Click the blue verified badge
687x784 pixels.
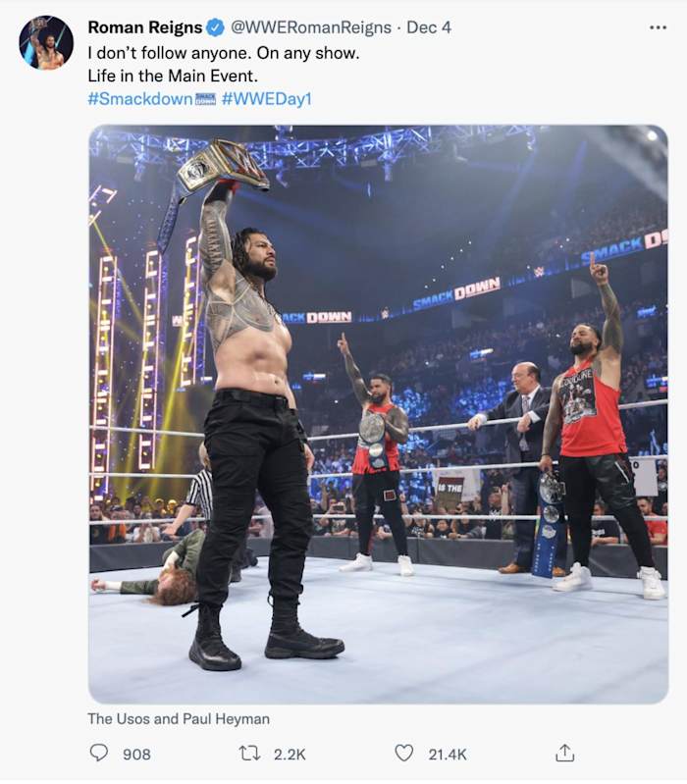click(x=216, y=27)
